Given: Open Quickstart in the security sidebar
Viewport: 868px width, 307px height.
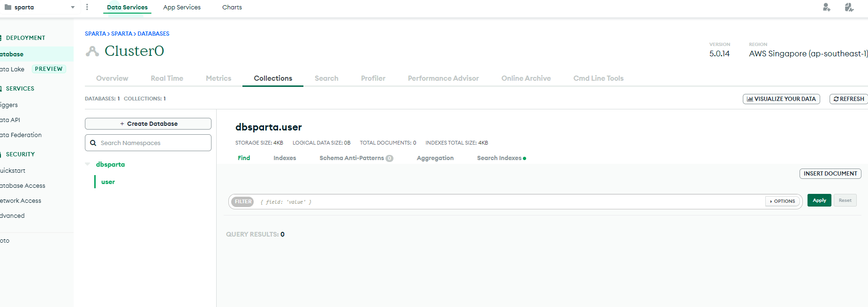Looking at the screenshot, I should tap(13, 171).
